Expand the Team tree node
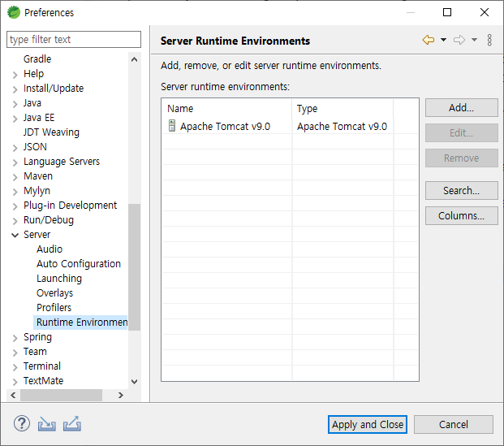504x446 pixels. pos(15,353)
